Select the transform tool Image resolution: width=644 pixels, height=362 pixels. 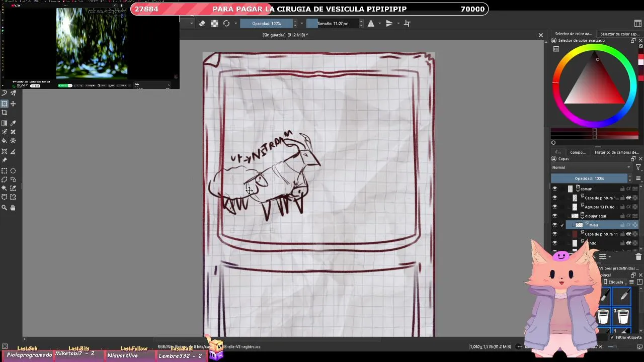tap(4, 104)
